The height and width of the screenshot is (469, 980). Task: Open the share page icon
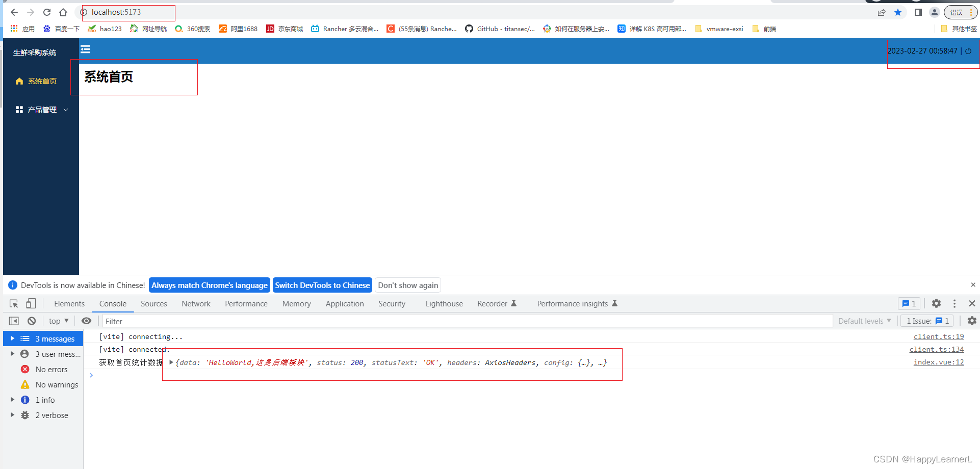882,12
